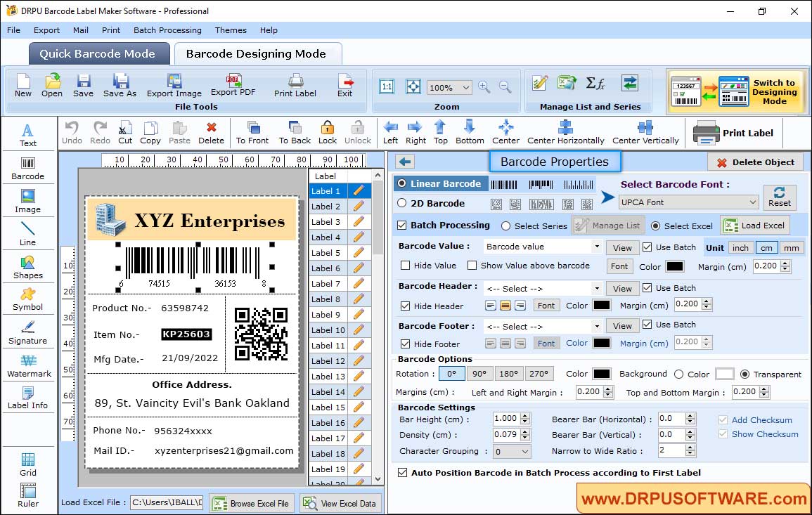Viewport: 812px width, 515px height.
Task: Open the Themes menu
Action: pos(231,30)
